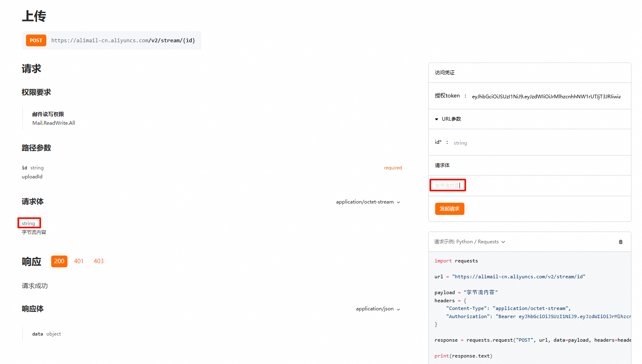Click the Mail.ReadWrite.All permission text
Image resolution: width=642 pixels, height=364 pixels.
pos(54,123)
